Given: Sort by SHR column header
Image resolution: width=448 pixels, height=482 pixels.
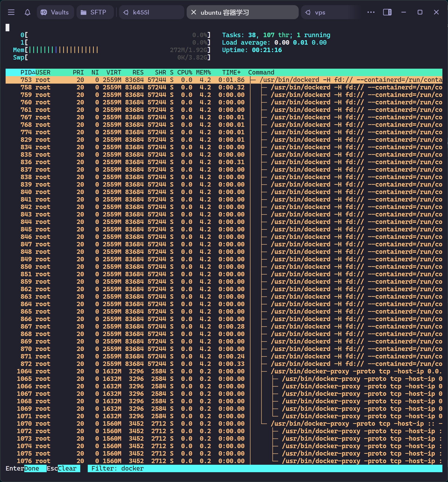Looking at the screenshot, I should 160,72.
